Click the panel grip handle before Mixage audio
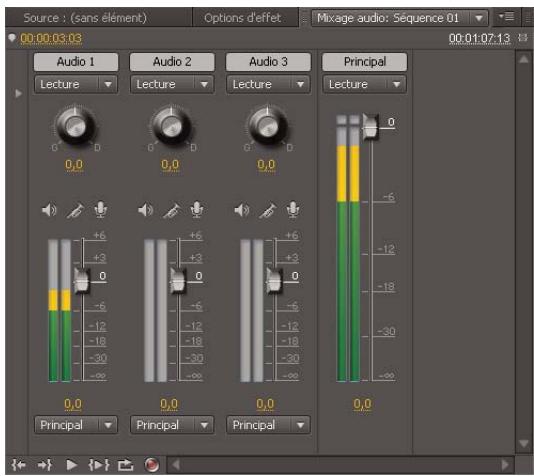Screen dimensions: 534x476 pyautogui.click(x=304, y=18)
